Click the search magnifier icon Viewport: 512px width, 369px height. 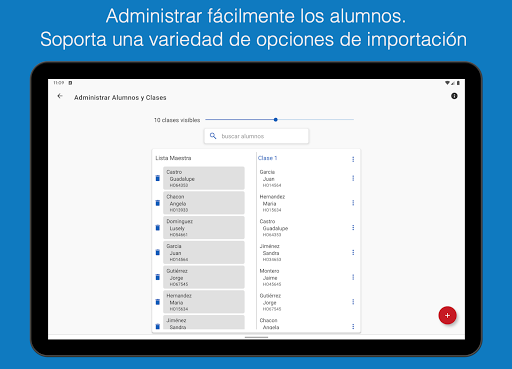click(x=213, y=136)
